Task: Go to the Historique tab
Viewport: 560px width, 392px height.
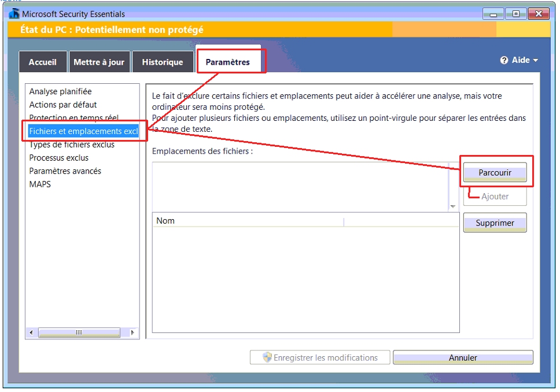Action: coord(163,62)
